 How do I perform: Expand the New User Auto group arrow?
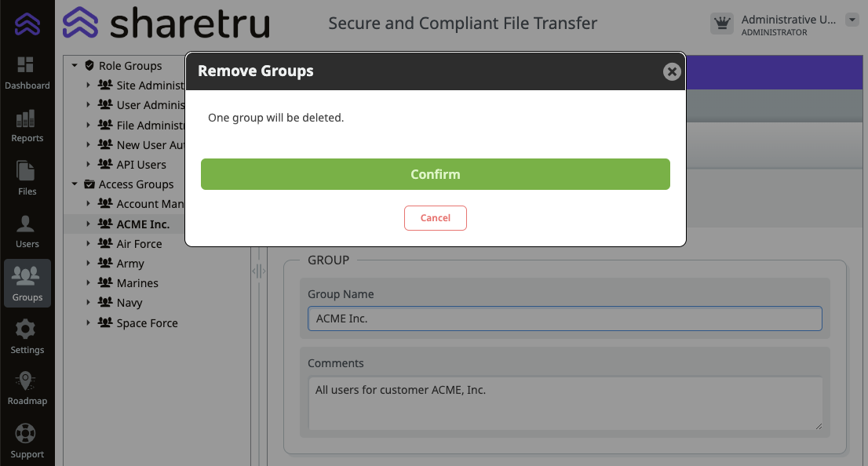click(88, 144)
